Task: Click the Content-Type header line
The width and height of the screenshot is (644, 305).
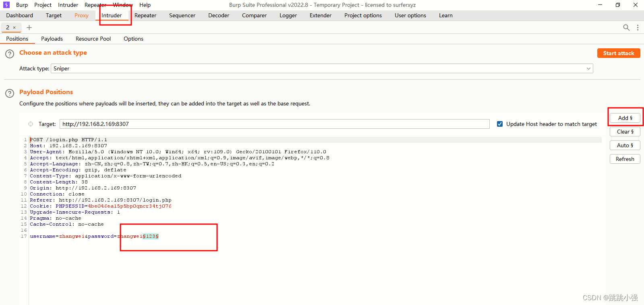Action: point(106,176)
